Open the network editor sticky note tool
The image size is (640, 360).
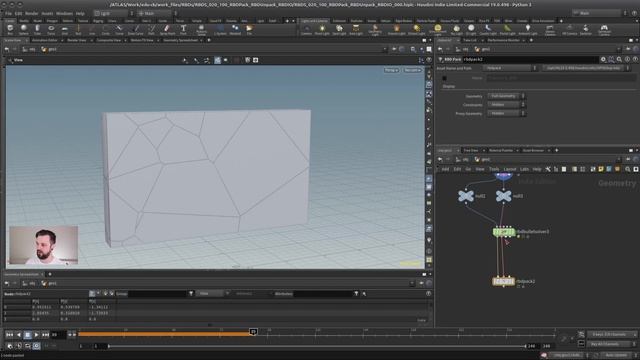(x=601, y=169)
